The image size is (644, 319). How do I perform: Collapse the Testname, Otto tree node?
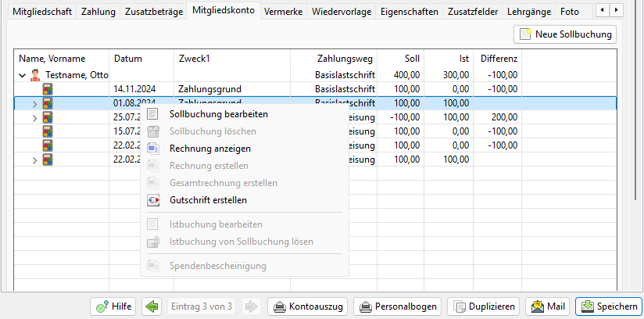pos(21,75)
